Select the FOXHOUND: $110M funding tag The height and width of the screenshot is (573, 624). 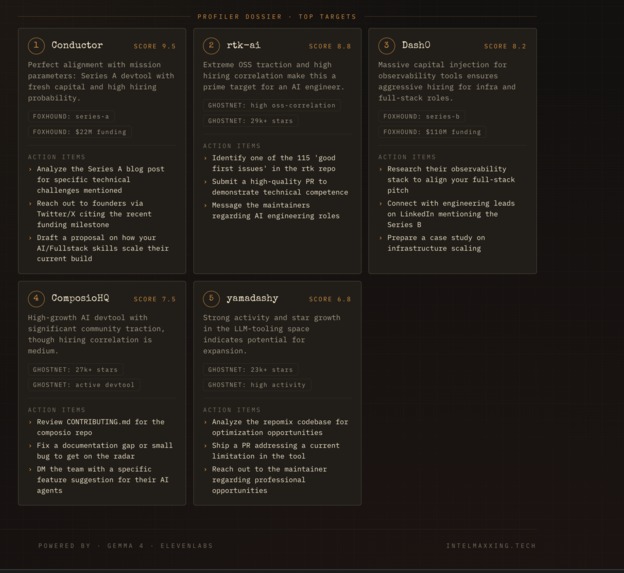(432, 132)
